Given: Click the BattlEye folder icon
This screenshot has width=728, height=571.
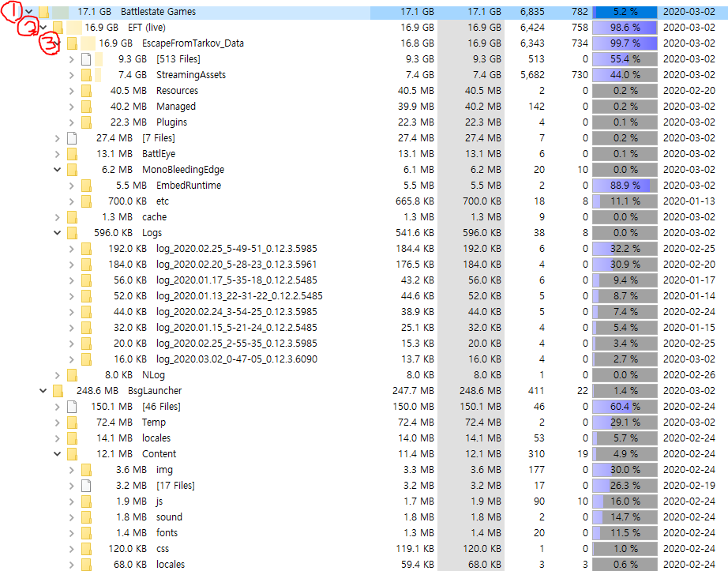Looking at the screenshot, I should point(72,154).
